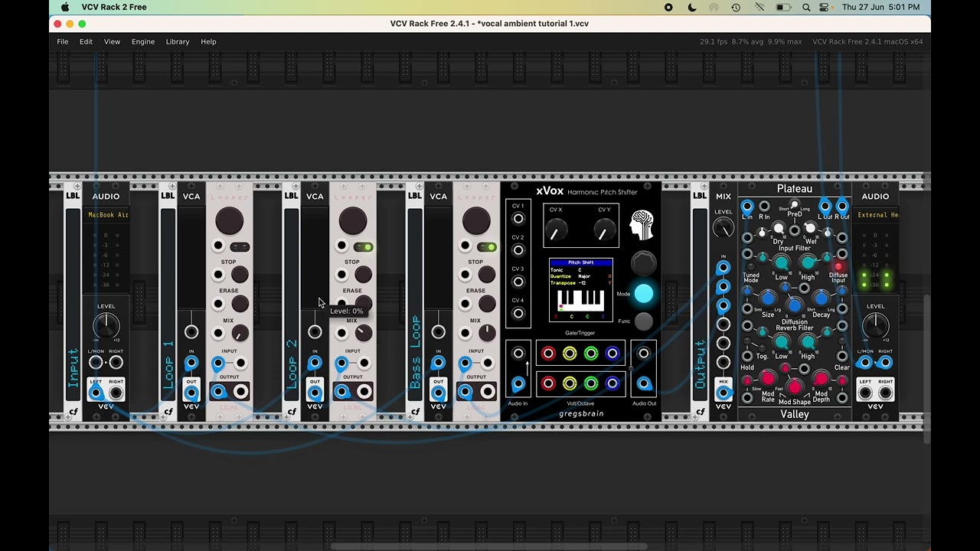Viewport: 980px width, 551px height.
Task: Click the MIX knob on Loop 1 Looper
Action: [x=240, y=333]
